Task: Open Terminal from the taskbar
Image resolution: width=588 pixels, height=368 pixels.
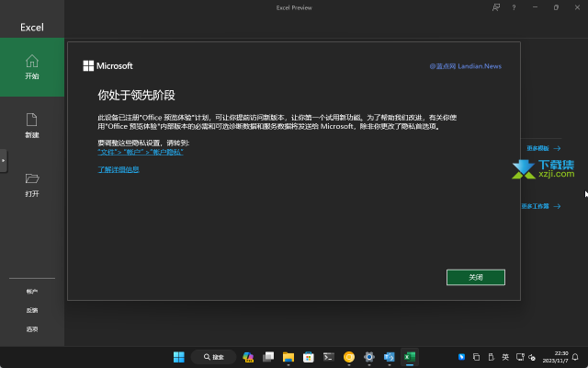Action: click(329, 357)
